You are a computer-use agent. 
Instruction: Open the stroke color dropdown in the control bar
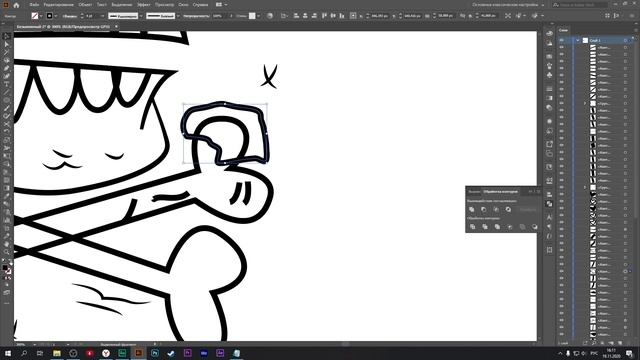56,16
